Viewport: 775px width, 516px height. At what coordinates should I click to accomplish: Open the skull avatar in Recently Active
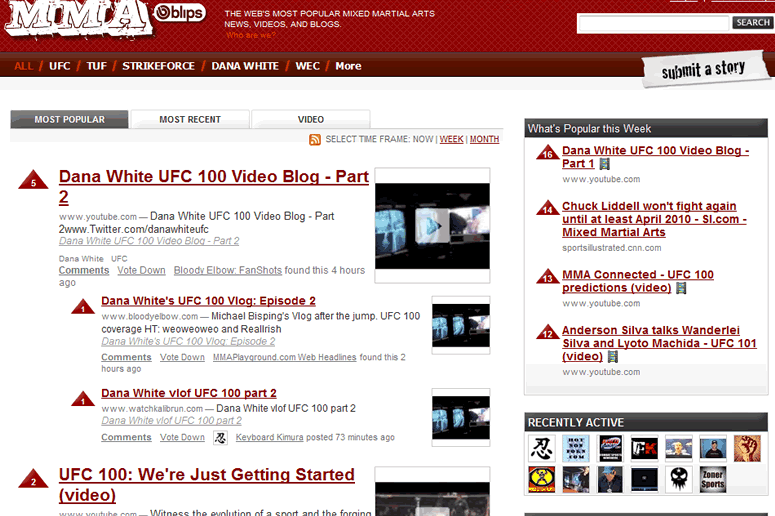679,479
